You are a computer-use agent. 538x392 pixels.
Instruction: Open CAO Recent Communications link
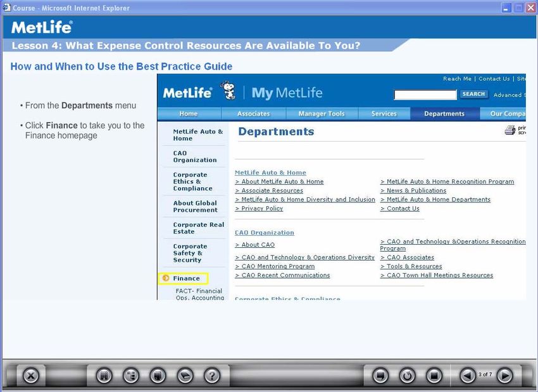[282, 275]
